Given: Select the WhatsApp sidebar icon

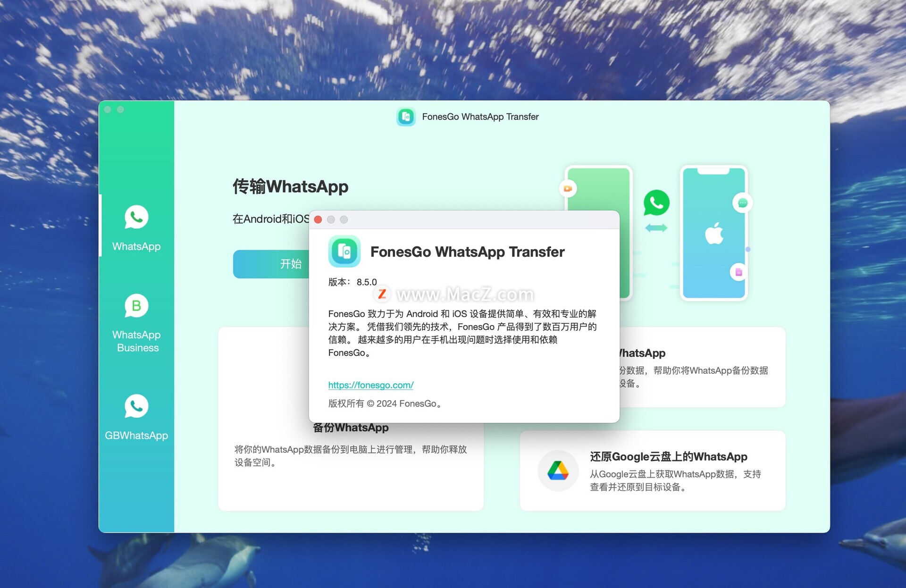Looking at the screenshot, I should click(x=136, y=217).
